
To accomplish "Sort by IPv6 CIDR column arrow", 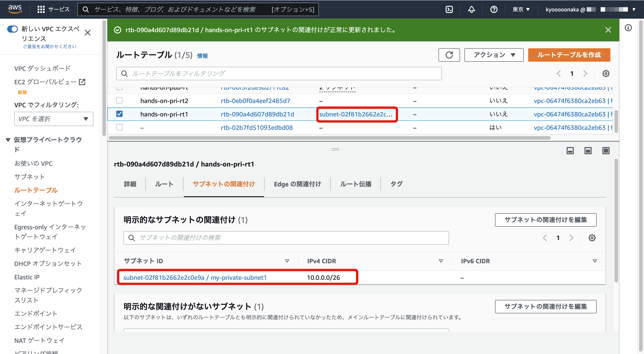I will tap(595, 261).
